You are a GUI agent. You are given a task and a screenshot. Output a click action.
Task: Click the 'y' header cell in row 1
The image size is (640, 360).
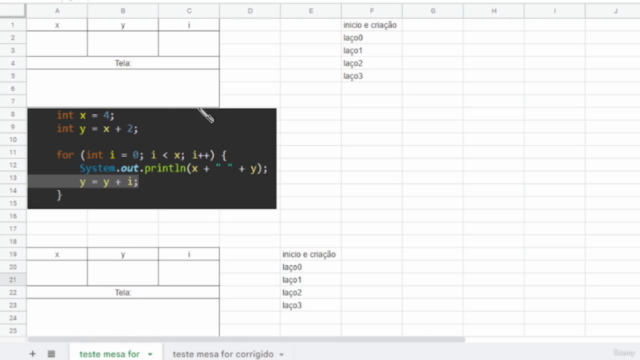point(123,25)
